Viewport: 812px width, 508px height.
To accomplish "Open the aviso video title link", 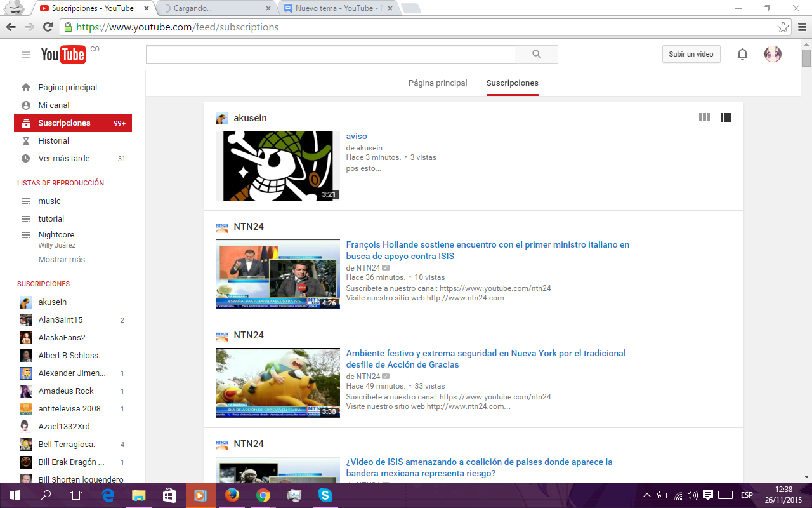I will [x=357, y=136].
